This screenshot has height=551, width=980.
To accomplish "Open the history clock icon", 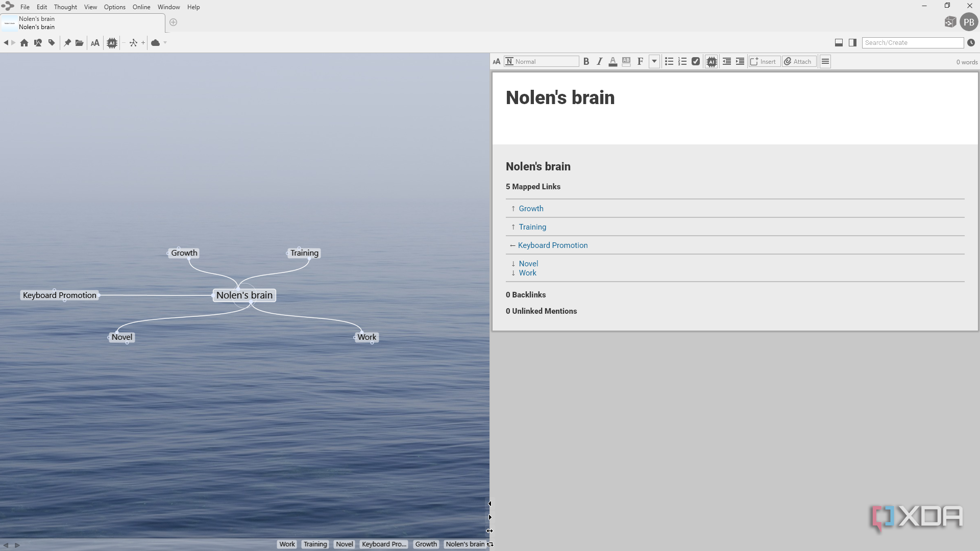I will tap(971, 43).
